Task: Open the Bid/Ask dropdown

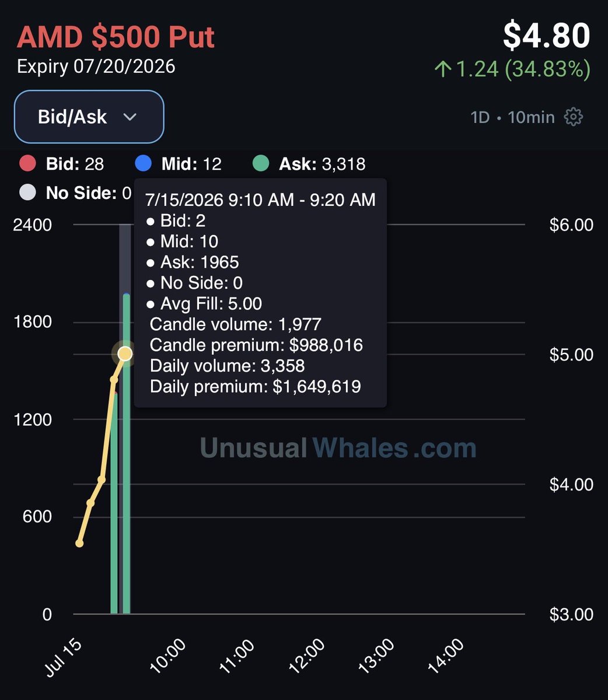Action: pos(89,117)
